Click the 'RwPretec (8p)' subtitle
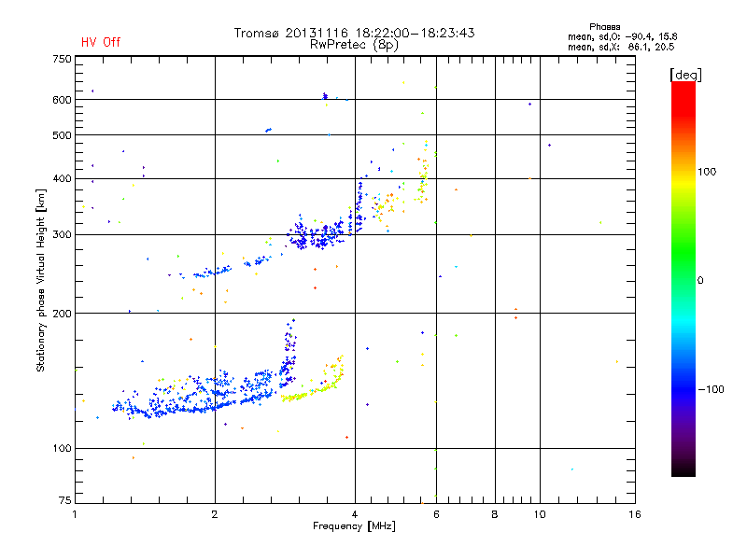 point(354,45)
